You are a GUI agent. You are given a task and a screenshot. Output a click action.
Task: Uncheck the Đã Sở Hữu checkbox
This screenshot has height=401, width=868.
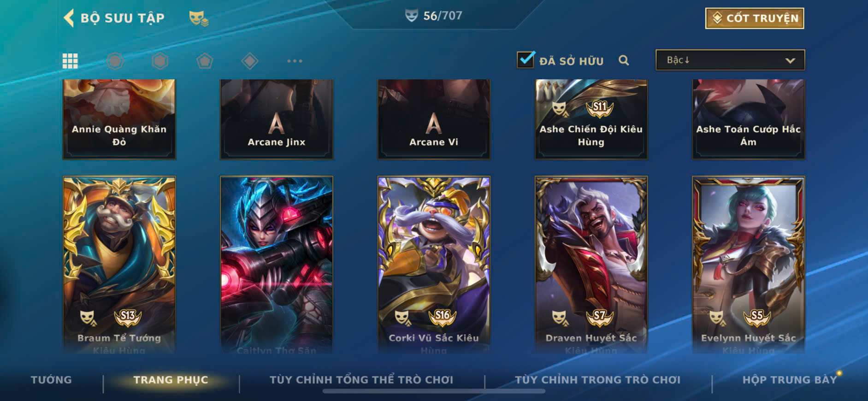coord(526,60)
